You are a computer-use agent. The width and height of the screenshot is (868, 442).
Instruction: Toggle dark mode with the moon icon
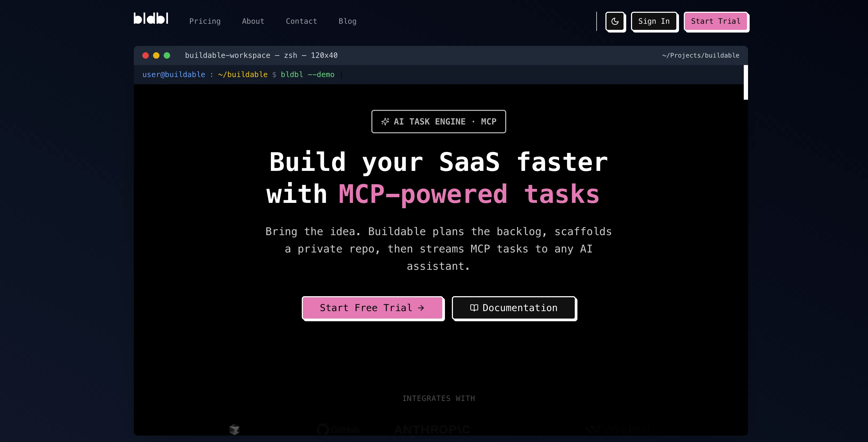[x=615, y=22]
